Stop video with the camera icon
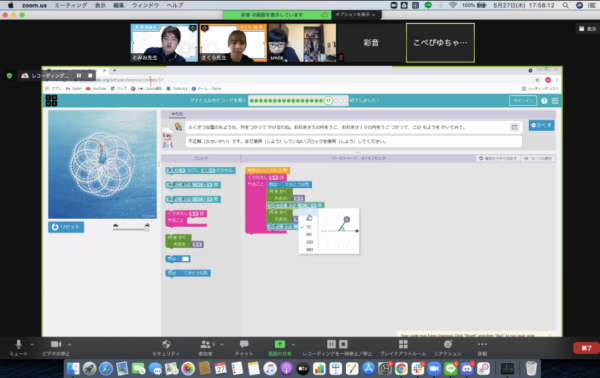The image size is (600, 378). (x=56, y=344)
